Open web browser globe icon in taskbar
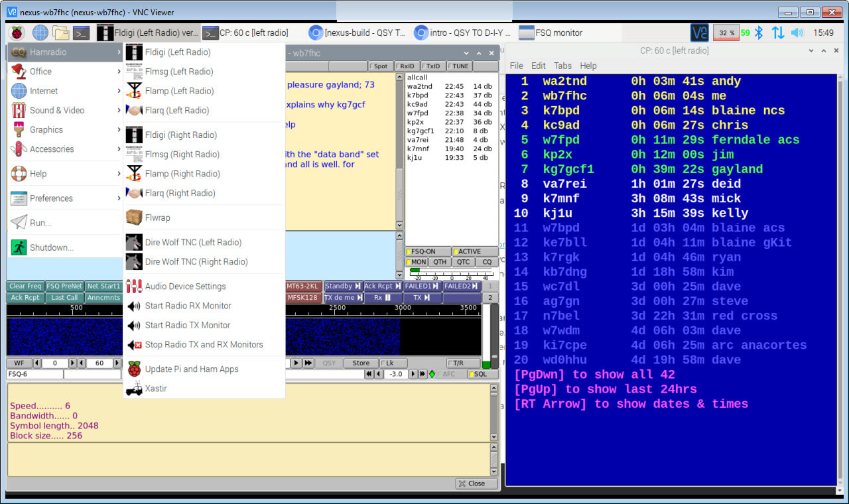 pyautogui.click(x=40, y=32)
